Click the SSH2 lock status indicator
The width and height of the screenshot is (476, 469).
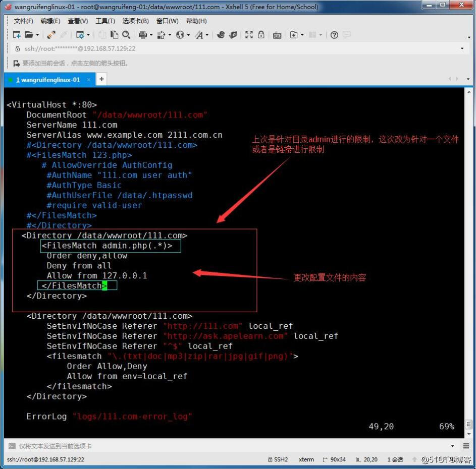click(278, 459)
